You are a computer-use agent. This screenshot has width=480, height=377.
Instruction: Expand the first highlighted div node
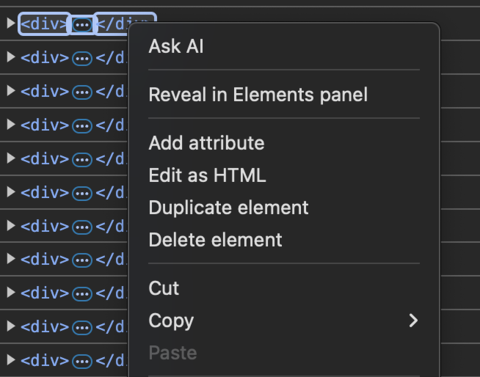click(x=11, y=23)
